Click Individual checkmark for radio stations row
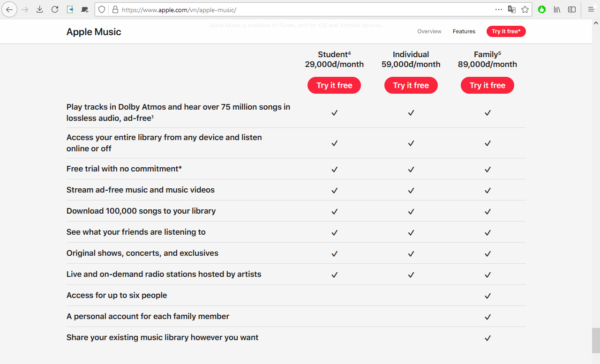 coord(411,275)
